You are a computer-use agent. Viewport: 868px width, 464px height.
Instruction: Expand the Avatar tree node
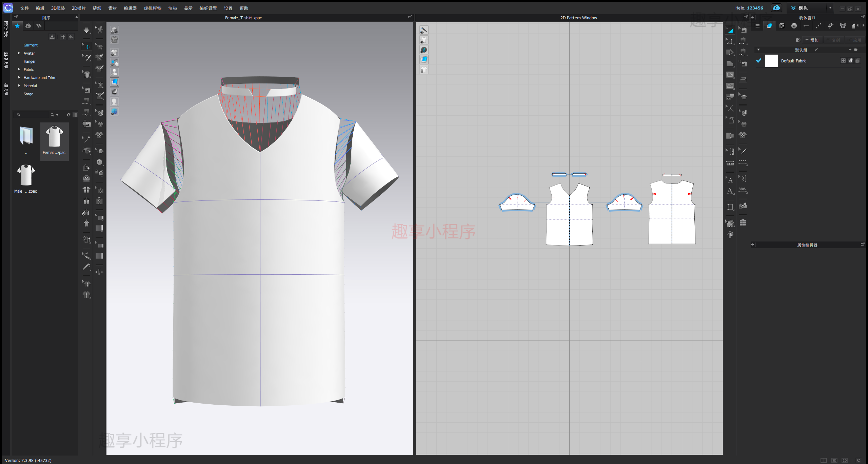point(19,53)
